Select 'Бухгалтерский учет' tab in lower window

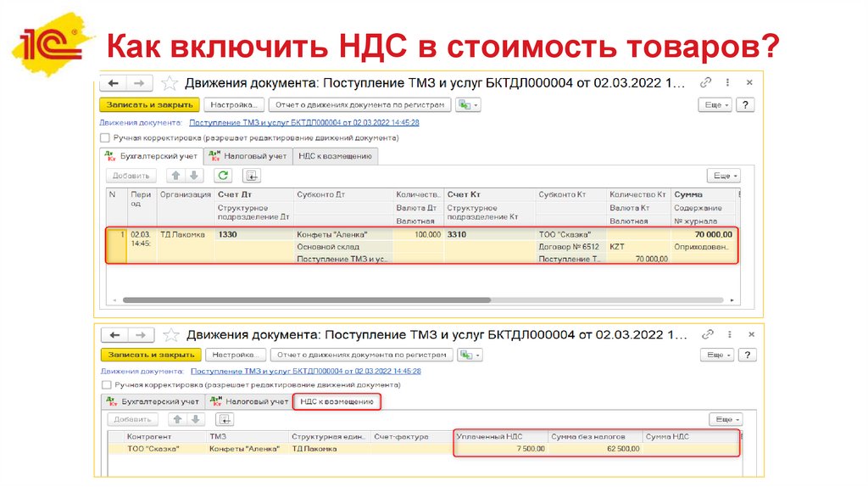[153, 401]
